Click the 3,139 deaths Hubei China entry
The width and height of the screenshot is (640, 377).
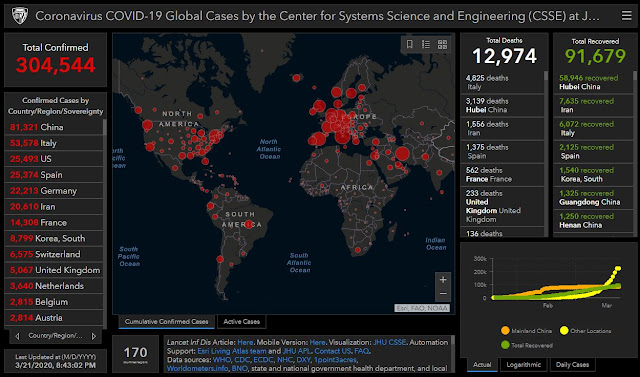pyautogui.click(x=502, y=105)
